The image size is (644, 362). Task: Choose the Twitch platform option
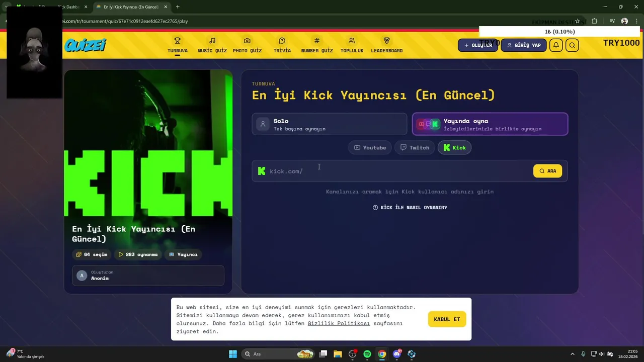pos(415,147)
